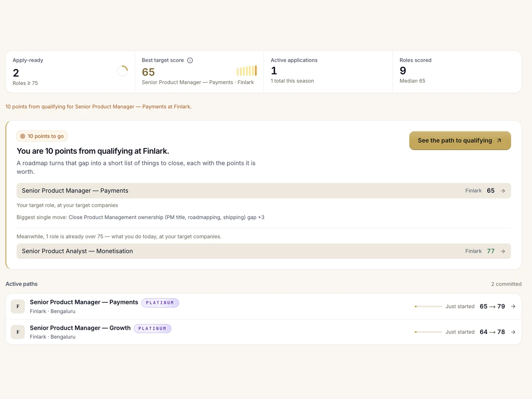Click Your target role, at your target companies
The width and height of the screenshot is (532, 399).
(x=67, y=205)
